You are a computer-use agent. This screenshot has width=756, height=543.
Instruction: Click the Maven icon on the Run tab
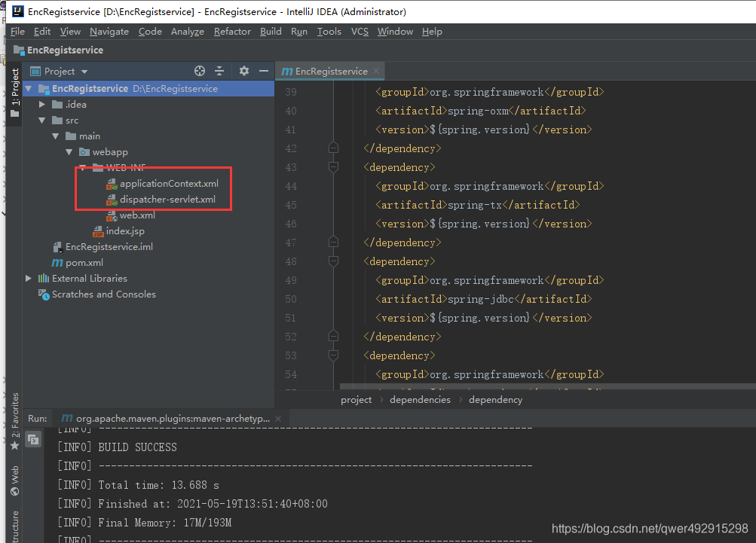click(x=67, y=418)
